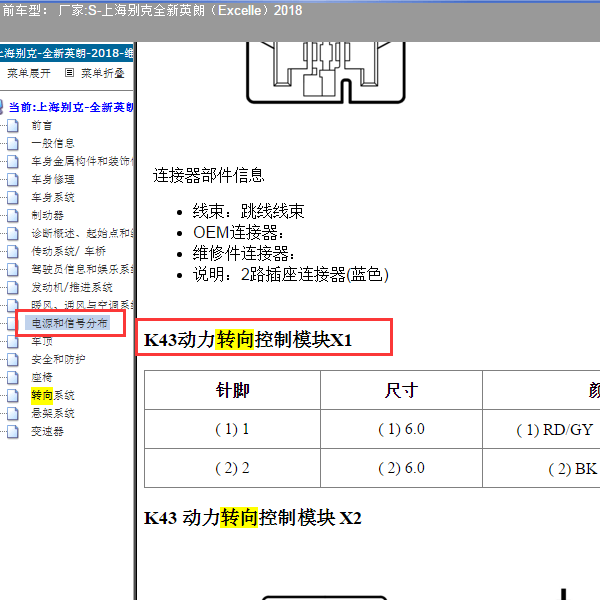Select 车身金属构件和装饰件 in the tree
The image size is (600, 600).
point(82,161)
